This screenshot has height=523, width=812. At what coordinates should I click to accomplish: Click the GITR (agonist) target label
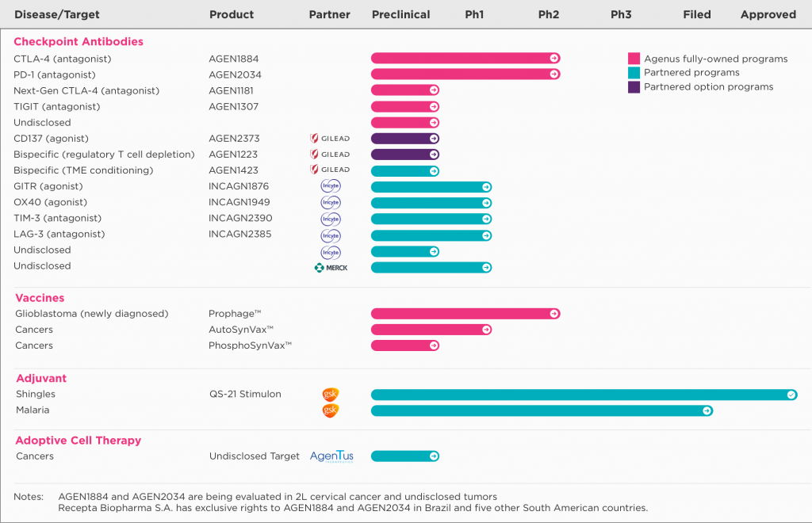(48, 186)
